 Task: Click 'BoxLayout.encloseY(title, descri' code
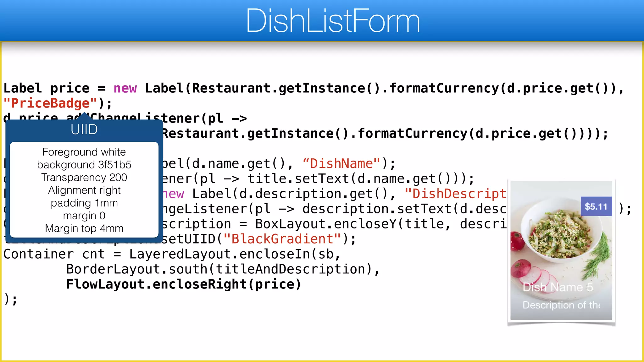point(381,224)
